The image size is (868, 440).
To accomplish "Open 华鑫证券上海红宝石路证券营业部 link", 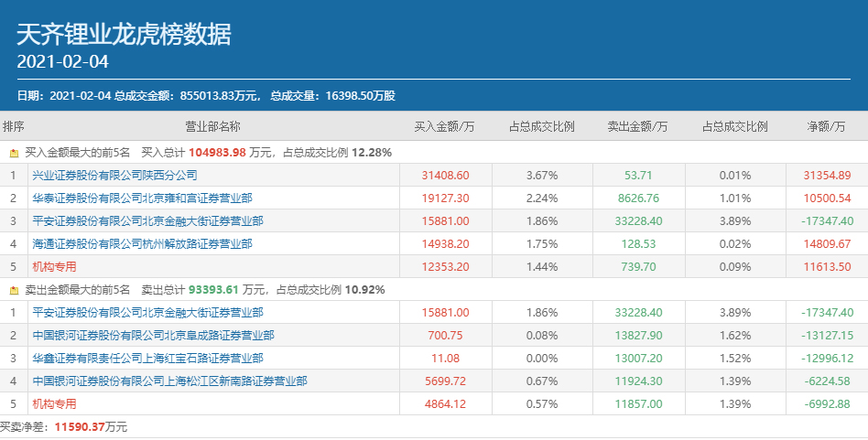I will 147,359.
